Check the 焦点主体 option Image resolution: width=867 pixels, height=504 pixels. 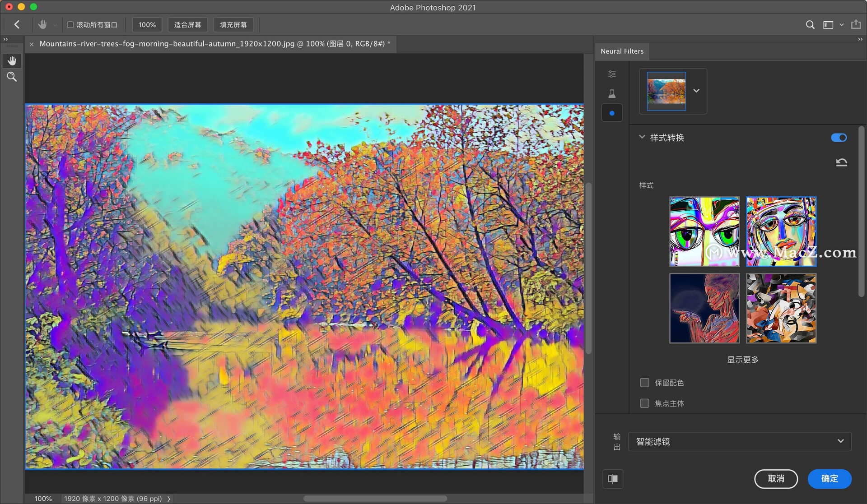click(644, 403)
